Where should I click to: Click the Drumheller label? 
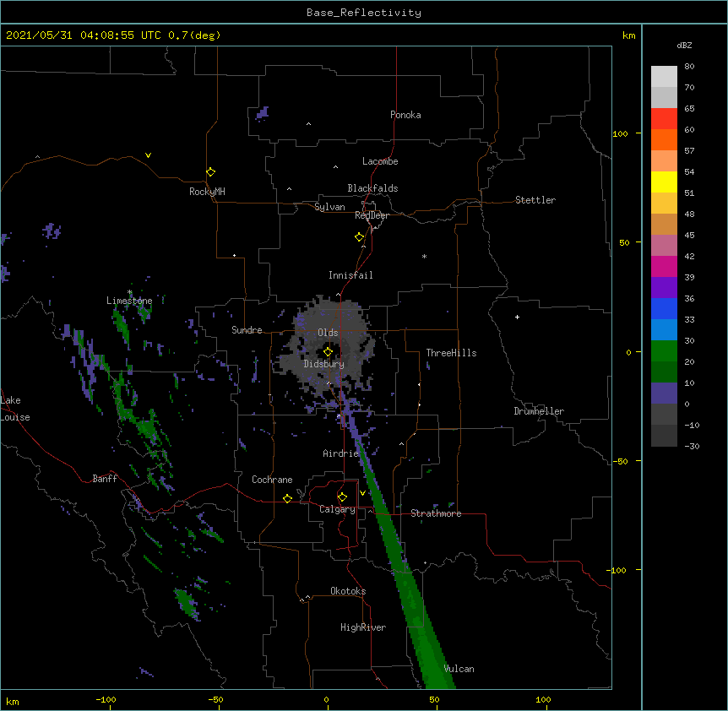(539, 411)
